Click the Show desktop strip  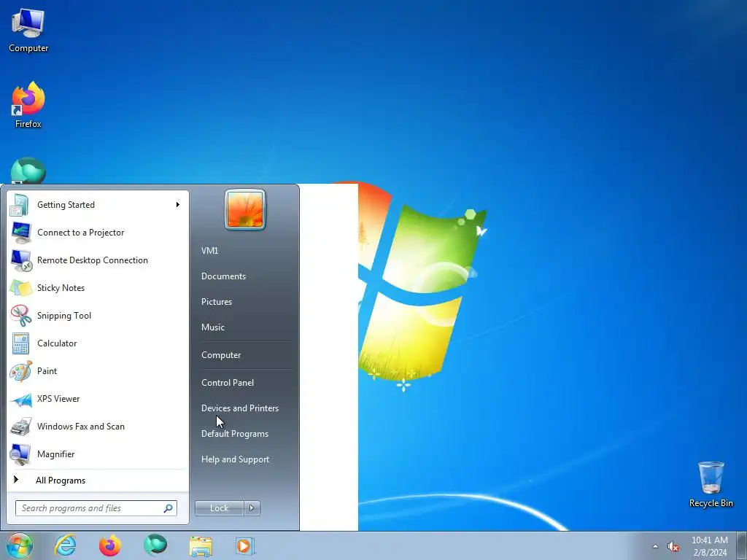point(742,545)
